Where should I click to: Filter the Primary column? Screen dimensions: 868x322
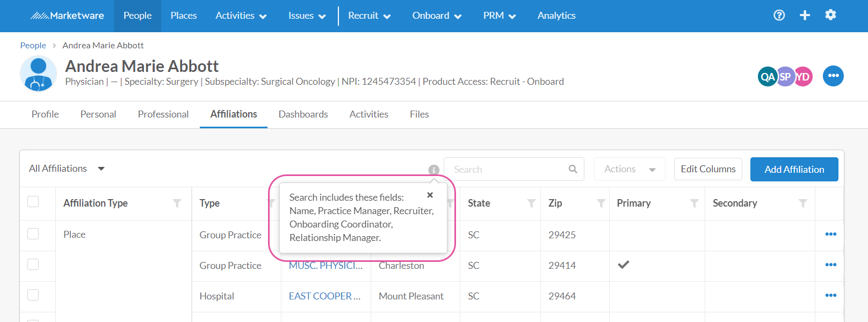695,203
